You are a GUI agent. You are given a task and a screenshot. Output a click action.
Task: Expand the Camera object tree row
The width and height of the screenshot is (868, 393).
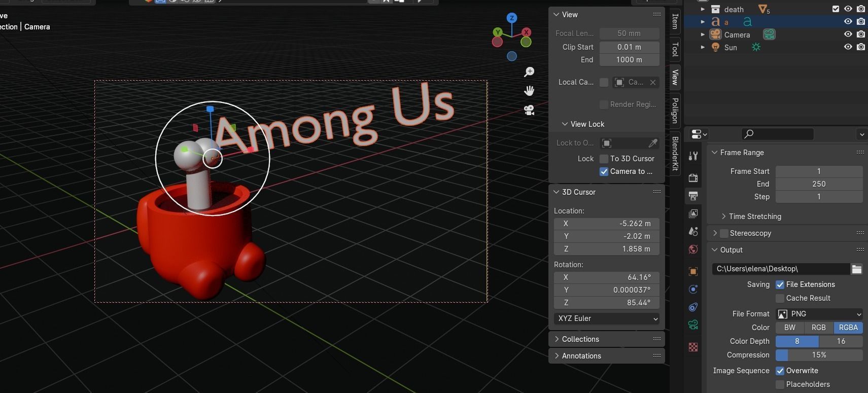point(703,34)
